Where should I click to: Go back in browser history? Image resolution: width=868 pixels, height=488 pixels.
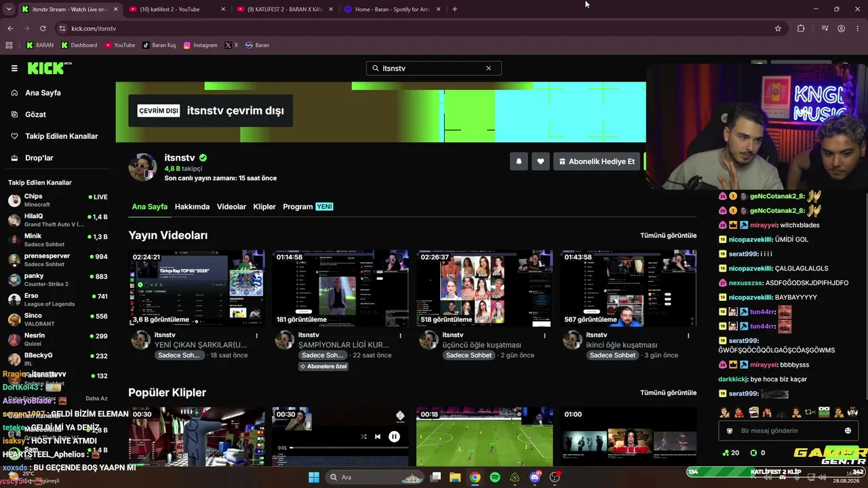click(10, 28)
